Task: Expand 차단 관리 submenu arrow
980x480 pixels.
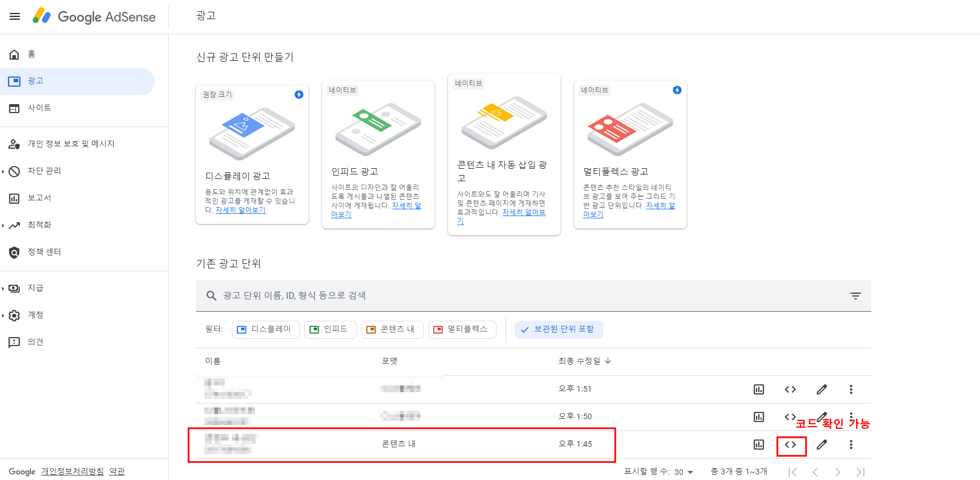Action: click(3, 171)
